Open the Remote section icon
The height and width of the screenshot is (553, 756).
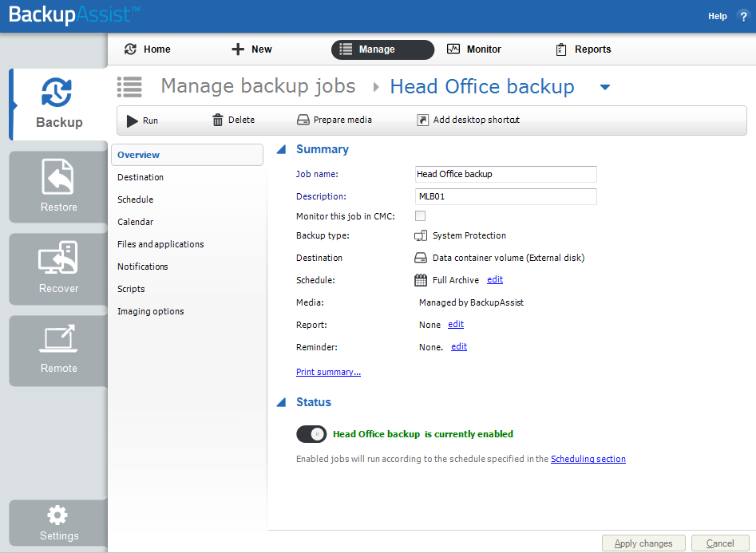pyautogui.click(x=58, y=339)
